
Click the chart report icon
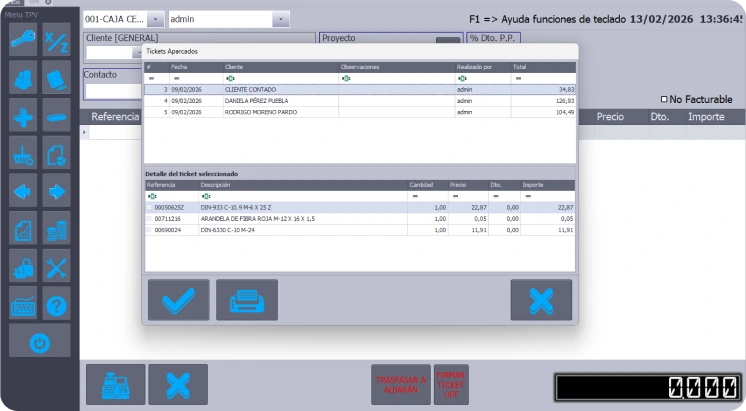[23, 228]
